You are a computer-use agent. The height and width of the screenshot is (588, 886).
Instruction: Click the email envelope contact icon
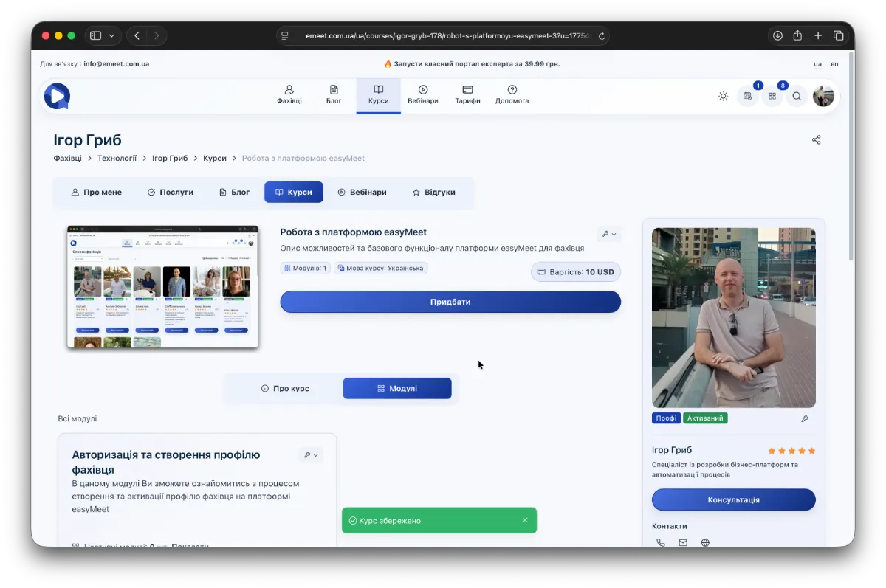pos(683,542)
